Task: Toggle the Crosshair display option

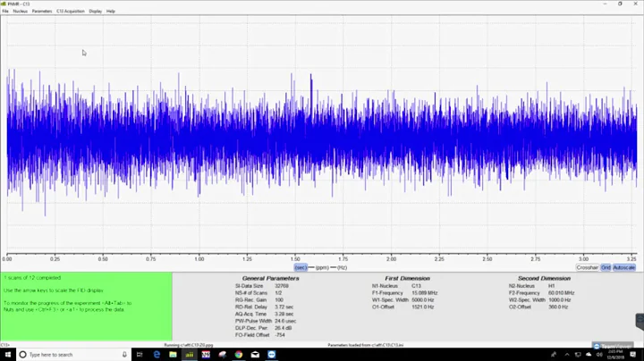Action: pyautogui.click(x=587, y=267)
